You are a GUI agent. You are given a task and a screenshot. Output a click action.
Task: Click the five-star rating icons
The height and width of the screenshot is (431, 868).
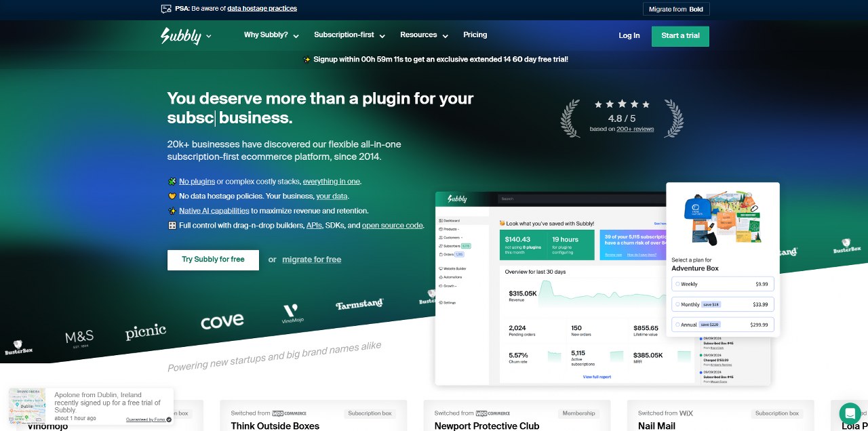pyautogui.click(x=622, y=104)
